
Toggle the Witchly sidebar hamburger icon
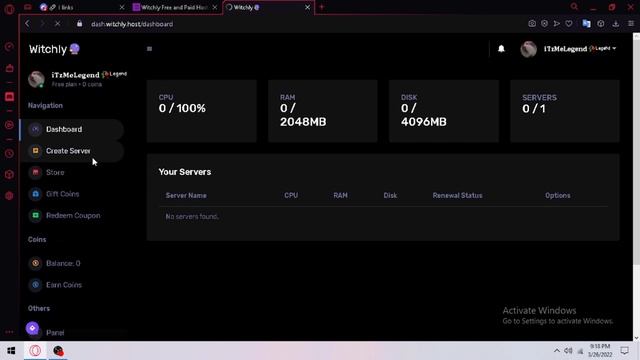(x=149, y=49)
